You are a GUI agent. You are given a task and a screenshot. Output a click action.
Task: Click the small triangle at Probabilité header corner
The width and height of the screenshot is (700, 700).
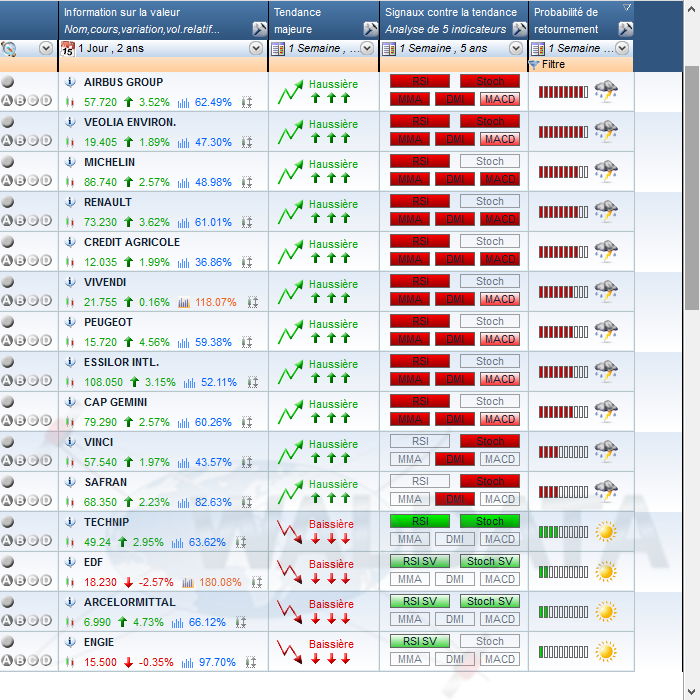point(627,7)
